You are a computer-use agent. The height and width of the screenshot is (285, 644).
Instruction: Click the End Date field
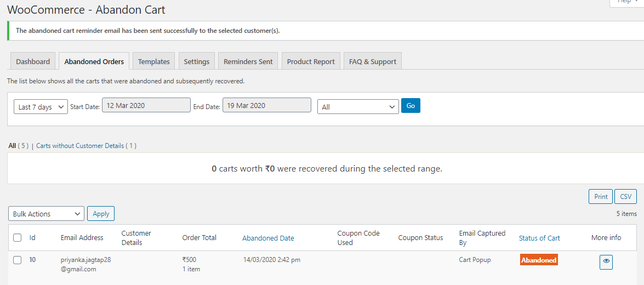coord(266,105)
